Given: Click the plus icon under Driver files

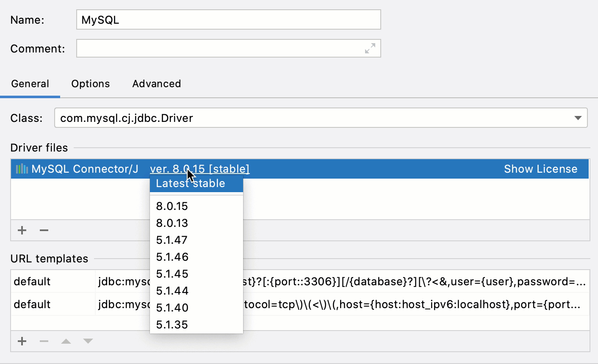Looking at the screenshot, I should (22, 230).
